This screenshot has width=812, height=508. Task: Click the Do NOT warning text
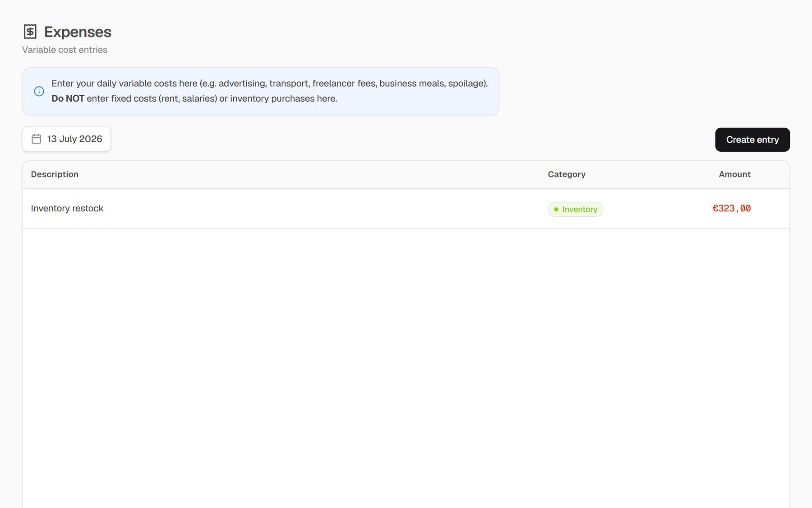(68, 98)
